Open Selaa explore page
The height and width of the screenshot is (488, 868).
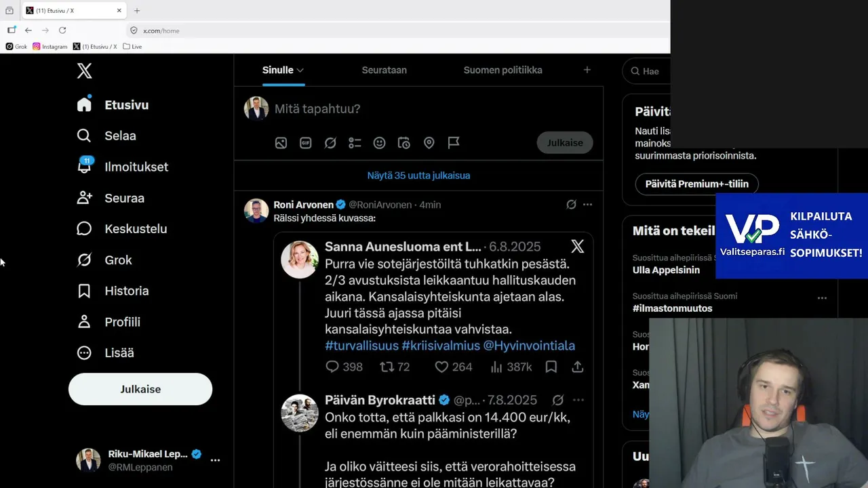[x=106, y=136]
